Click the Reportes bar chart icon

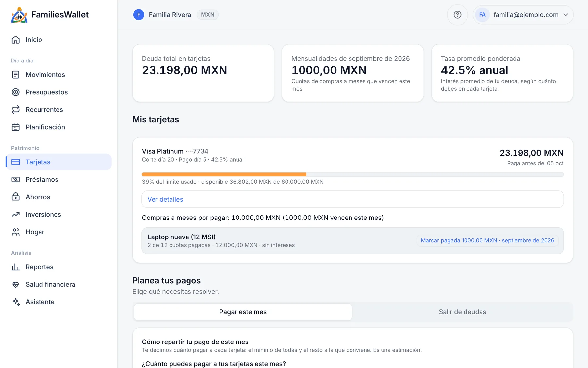click(16, 267)
